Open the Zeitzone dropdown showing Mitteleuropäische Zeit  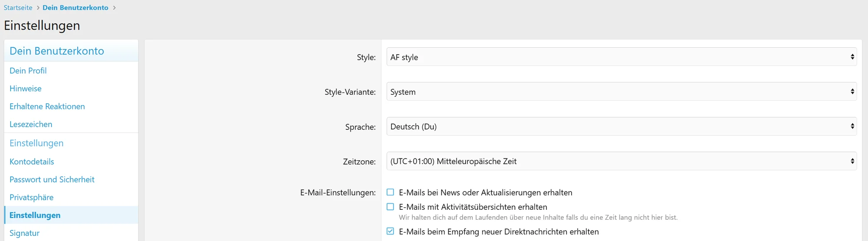(x=621, y=161)
